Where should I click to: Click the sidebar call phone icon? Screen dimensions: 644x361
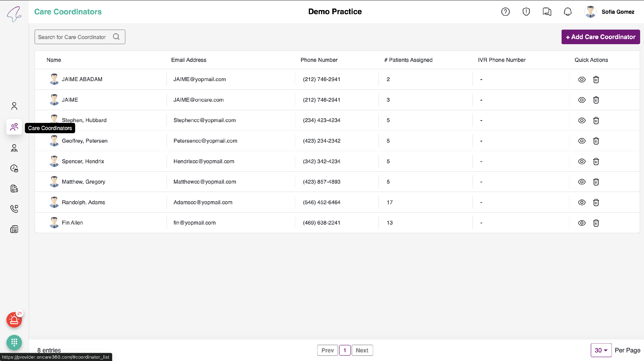14,209
